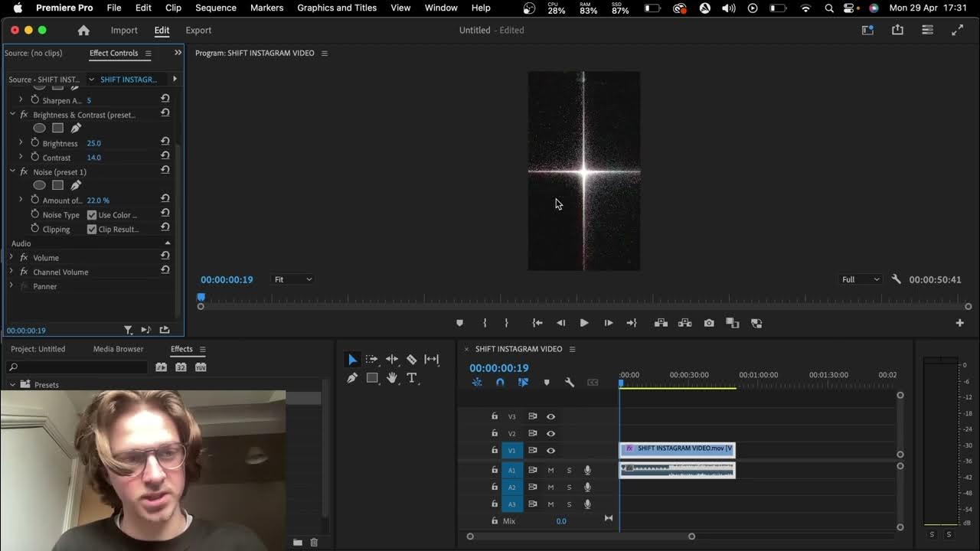980x551 pixels.
Task: Expand the Volume audio effect
Action: tap(11, 258)
